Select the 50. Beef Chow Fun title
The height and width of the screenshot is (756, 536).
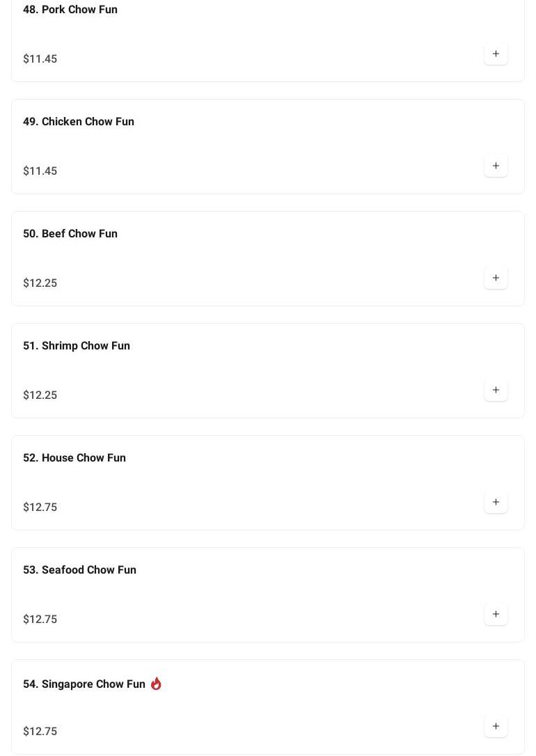pyautogui.click(x=70, y=234)
